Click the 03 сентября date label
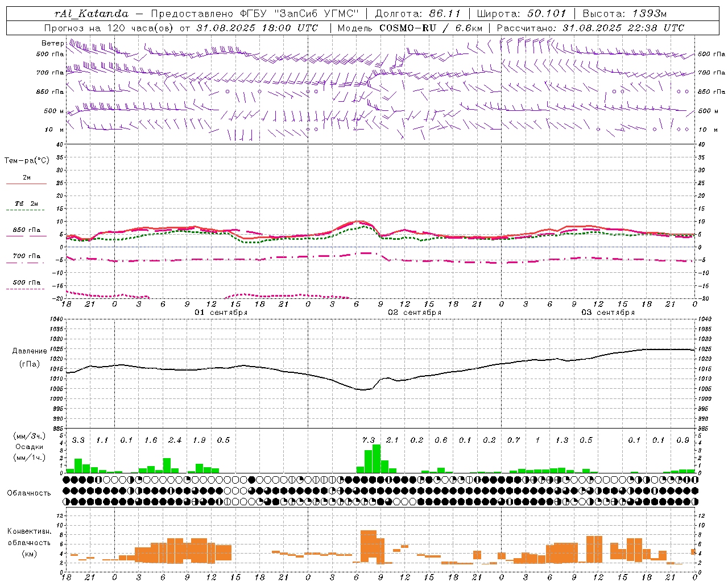Screen dimensions: 728x582 point(608,313)
